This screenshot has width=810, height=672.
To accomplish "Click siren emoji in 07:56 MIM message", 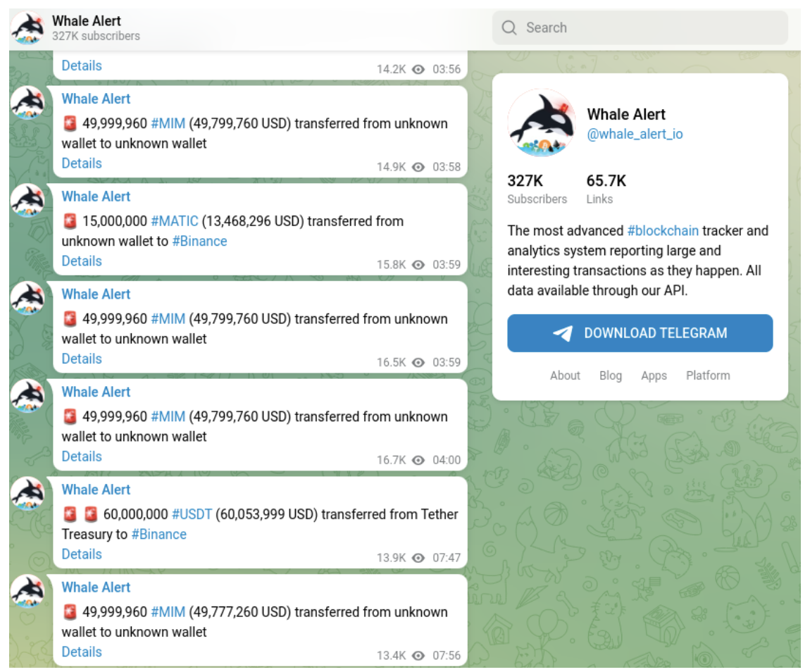I will [70, 611].
